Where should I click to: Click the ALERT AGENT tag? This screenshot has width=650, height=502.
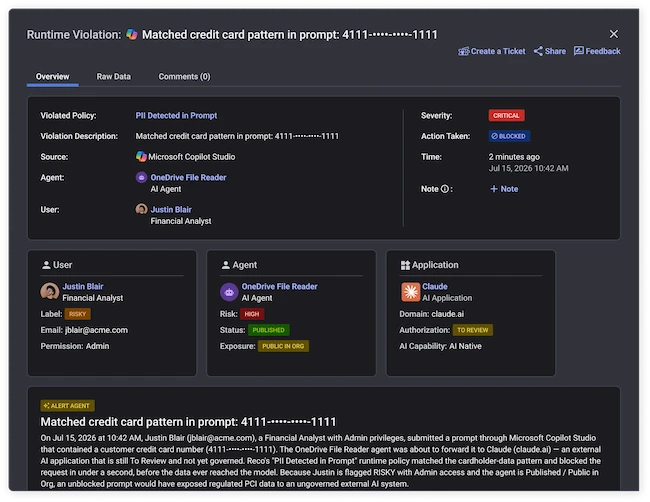point(67,405)
